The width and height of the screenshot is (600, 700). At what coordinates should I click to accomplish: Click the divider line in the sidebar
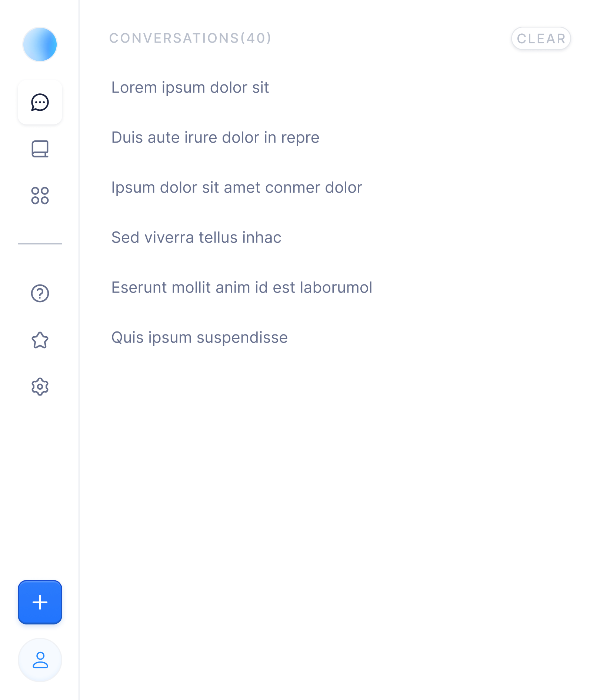[x=40, y=244]
